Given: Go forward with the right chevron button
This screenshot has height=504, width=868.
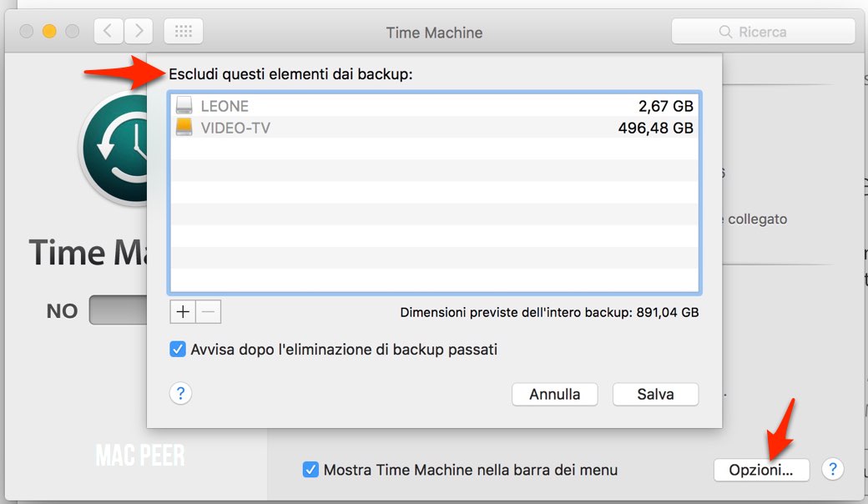Looking at the screenshot, I should coord(139,31).
